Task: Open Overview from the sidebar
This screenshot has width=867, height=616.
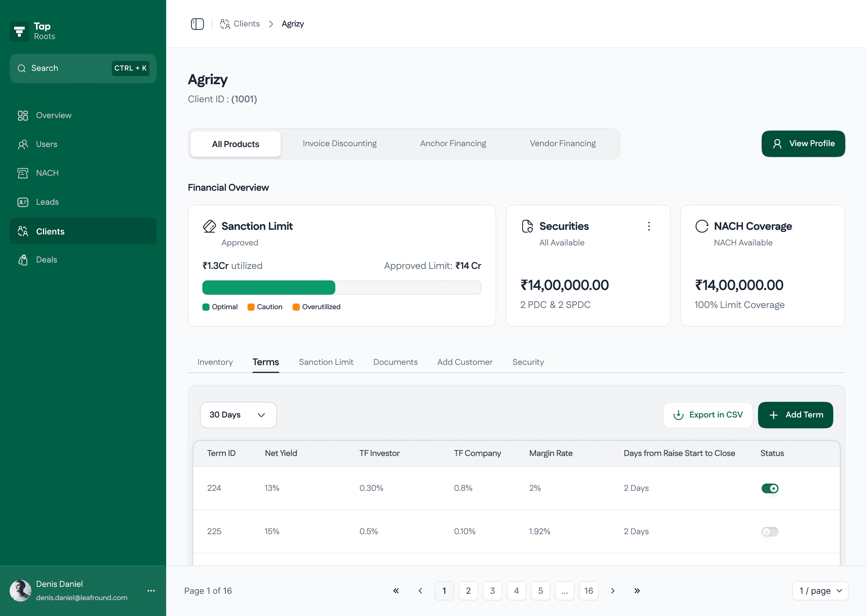Action: click(54, 115)
